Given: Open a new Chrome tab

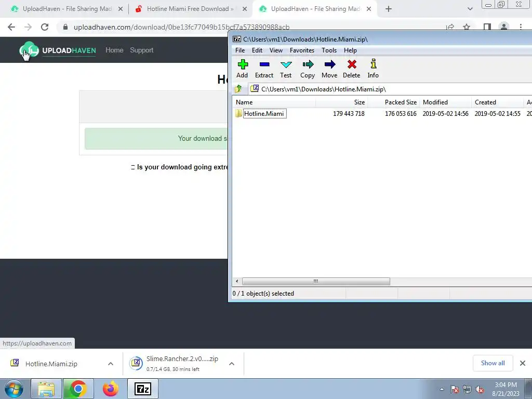Looking at the screenshot, I should pos(389,9).
